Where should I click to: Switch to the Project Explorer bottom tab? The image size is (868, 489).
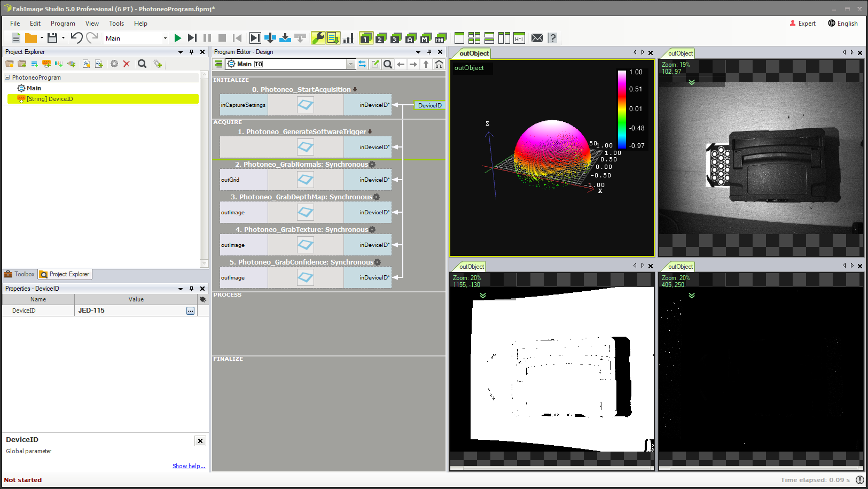click(x=65, y=274)
